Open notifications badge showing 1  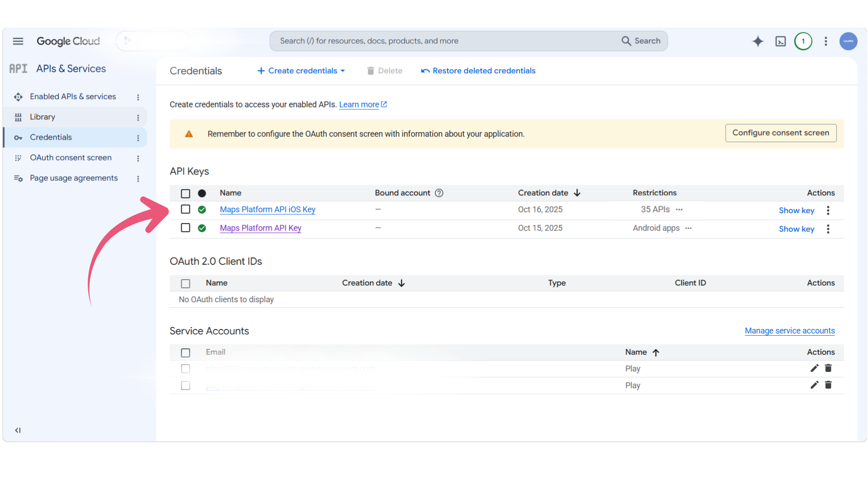click(x=803, y=41)
